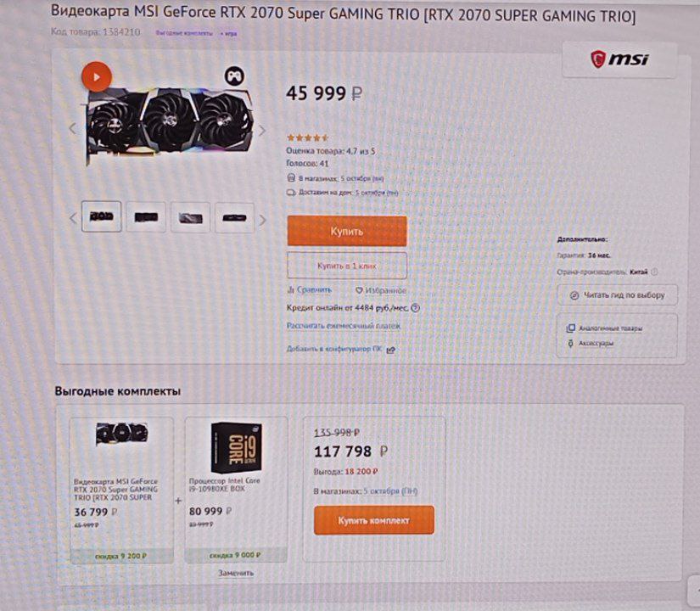Open the Рассчитать ежемесячный платеж link
The height and width of the screenshot is (611, 700).
(344, 326)
